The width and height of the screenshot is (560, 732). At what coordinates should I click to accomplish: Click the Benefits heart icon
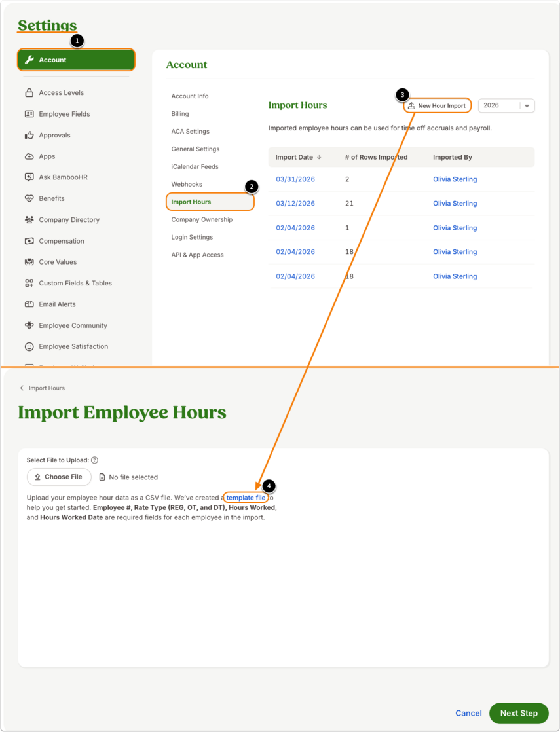[29, 198]
